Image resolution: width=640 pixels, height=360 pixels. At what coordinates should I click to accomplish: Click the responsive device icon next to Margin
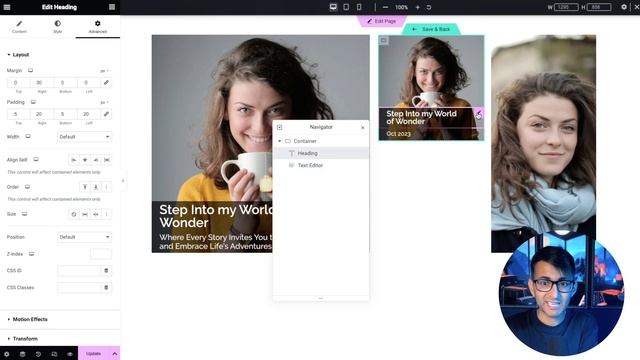click(30, 70)
